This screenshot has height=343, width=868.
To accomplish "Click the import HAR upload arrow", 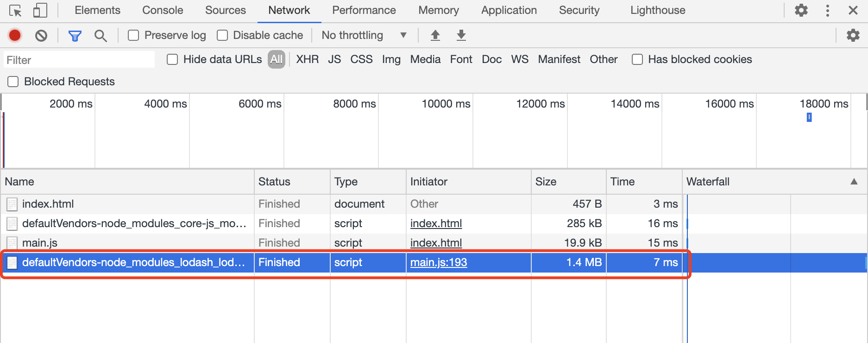I will [x=435, y=35].
